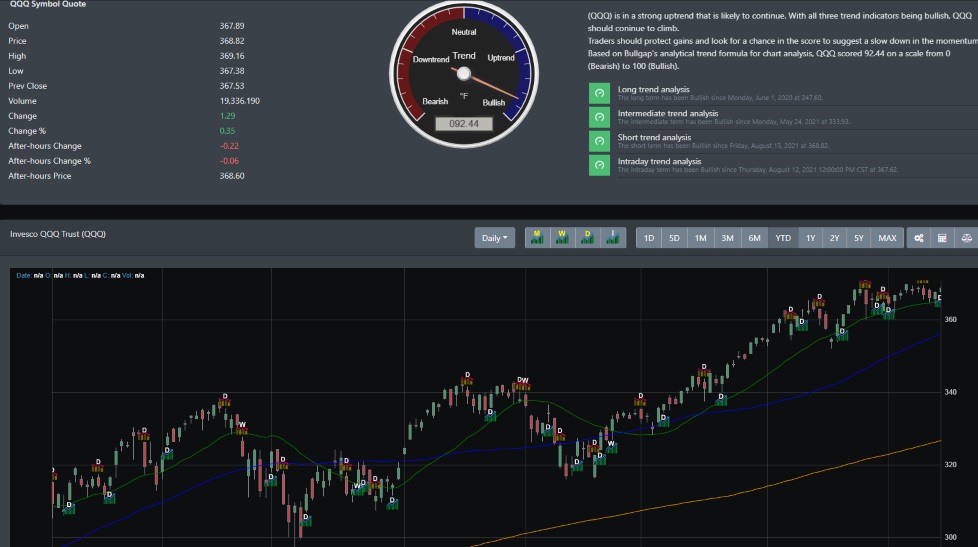Click the balance scale compare icon
Viewport: 978px width, 547px height.
[x=966, y=238]
